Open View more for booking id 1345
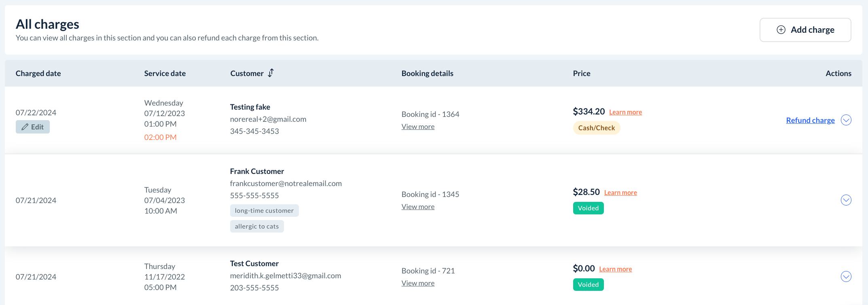868x305 pixels. (x=418, y=207)
